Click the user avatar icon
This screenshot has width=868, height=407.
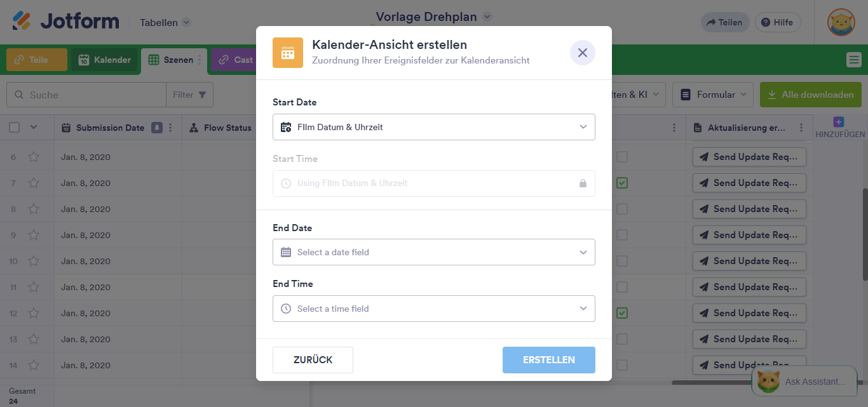(x=841, y=22)
